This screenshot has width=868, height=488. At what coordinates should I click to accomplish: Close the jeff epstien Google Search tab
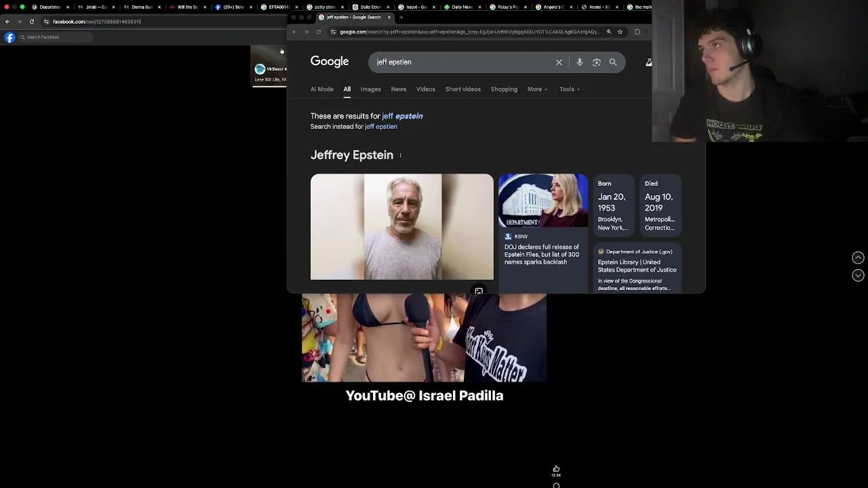tap(389, 18)
